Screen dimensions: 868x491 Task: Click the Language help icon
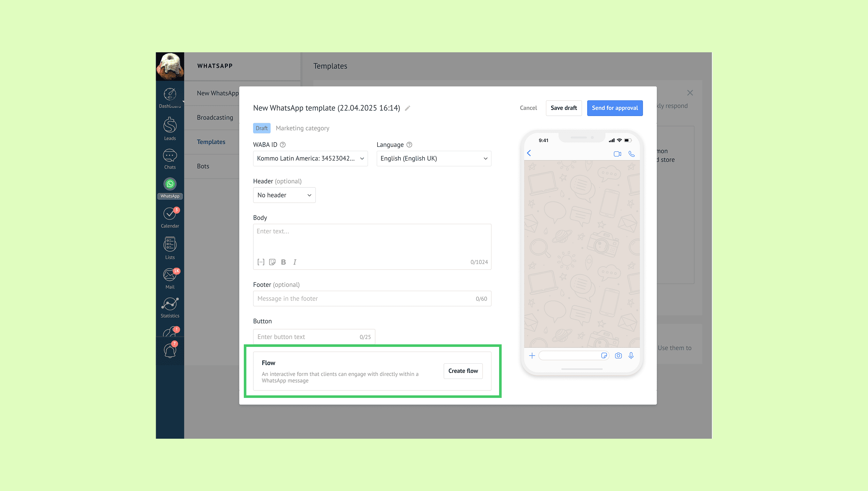[x=409, y=145]
